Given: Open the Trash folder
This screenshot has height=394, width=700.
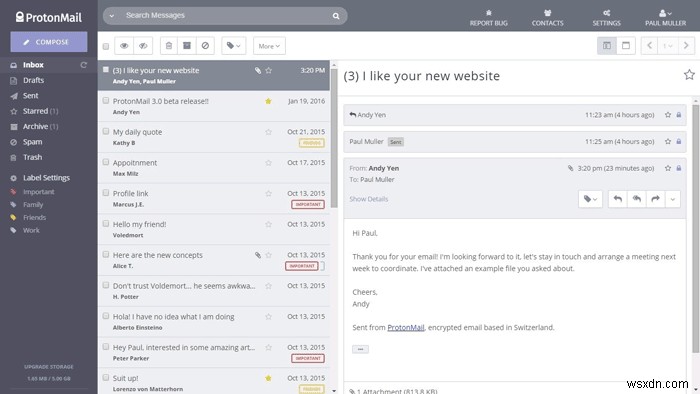Looking at the screenshot, I should point(33,157).
